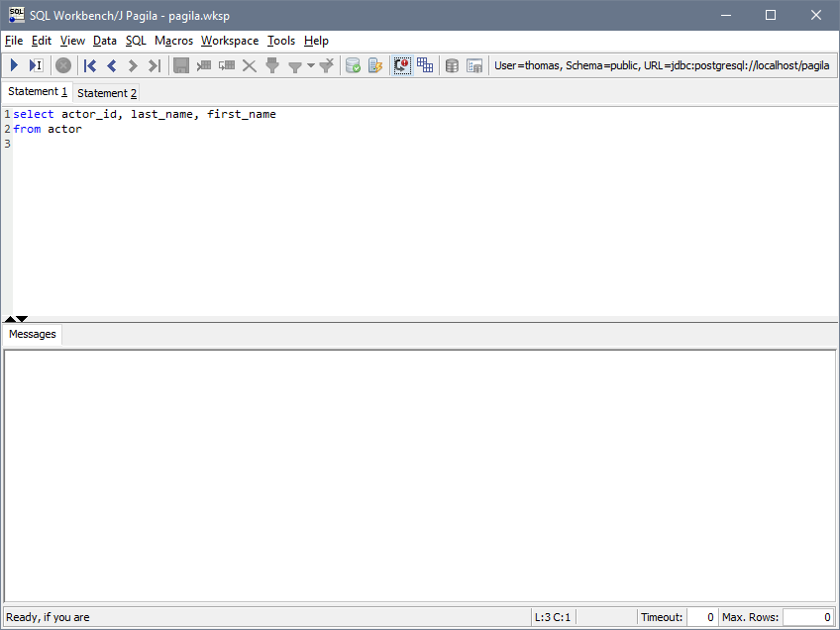This screenshot has height=630, width=840.
Task: Click the selection filter icon
Action: point(272,65)
